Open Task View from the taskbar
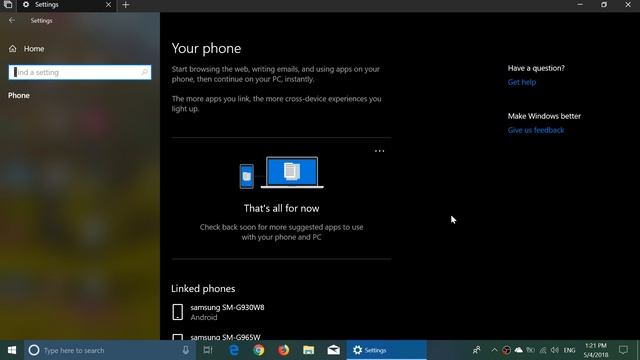Screen dimensions: 640x360 point(208,350)
